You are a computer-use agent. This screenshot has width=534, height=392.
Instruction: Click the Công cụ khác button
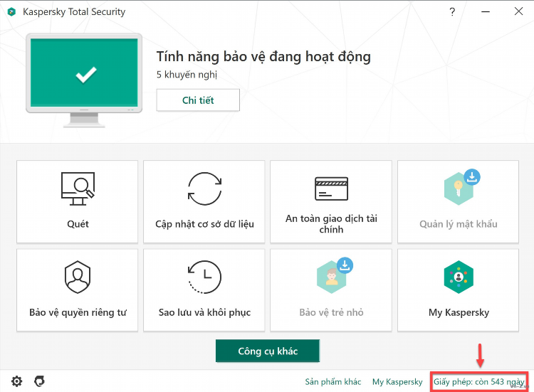coord(268,351)
